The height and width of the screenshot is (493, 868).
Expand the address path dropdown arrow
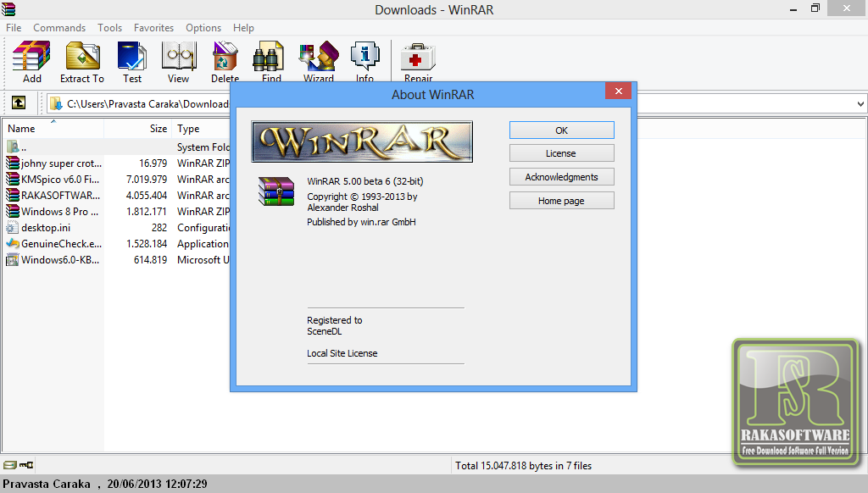[x=860, y=103]
